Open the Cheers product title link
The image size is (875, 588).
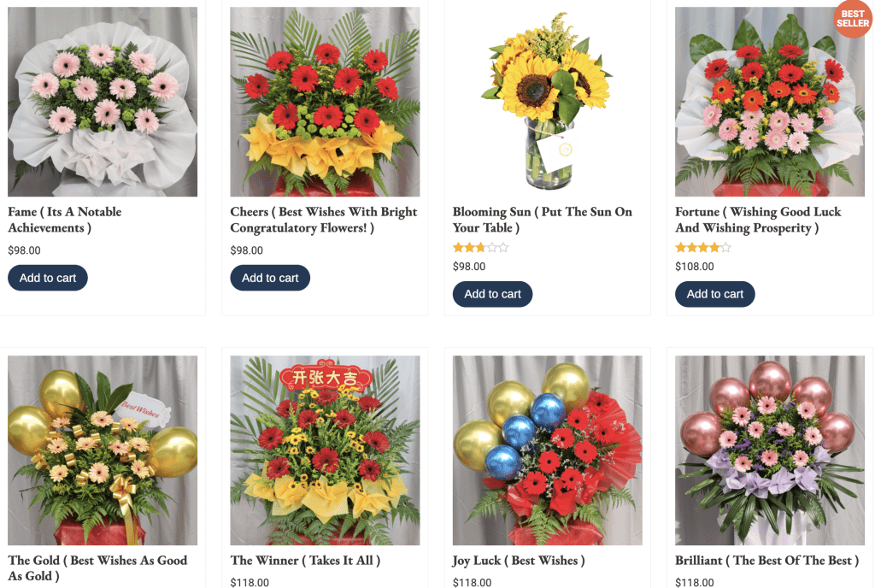pos(324,220)
